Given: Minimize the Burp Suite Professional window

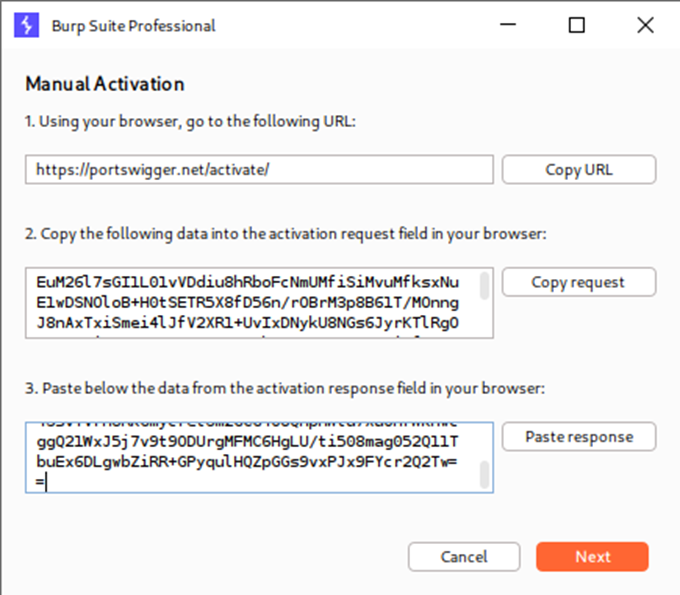Looking at the screenshot, I should pos(508,25).
